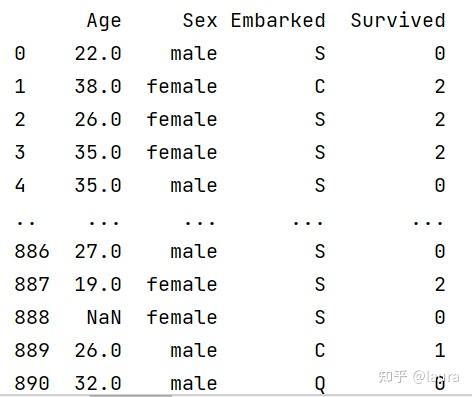Select row index 886
Screen dimensions: 472x397
tap(32, 251)
